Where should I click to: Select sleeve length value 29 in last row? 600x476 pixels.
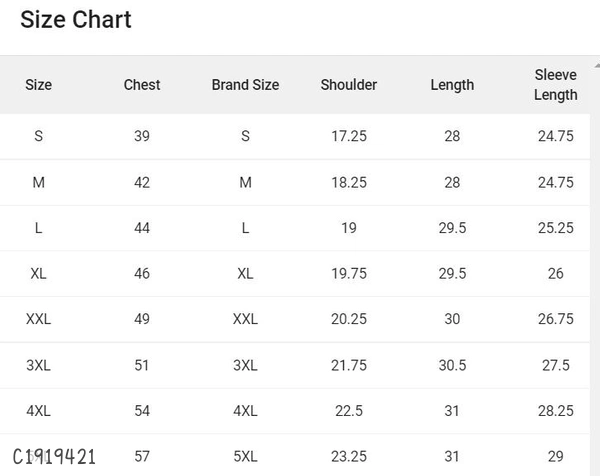(555, 457)
